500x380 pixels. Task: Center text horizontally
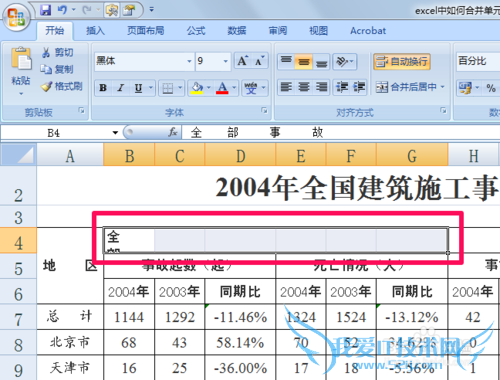pos(304,87)
